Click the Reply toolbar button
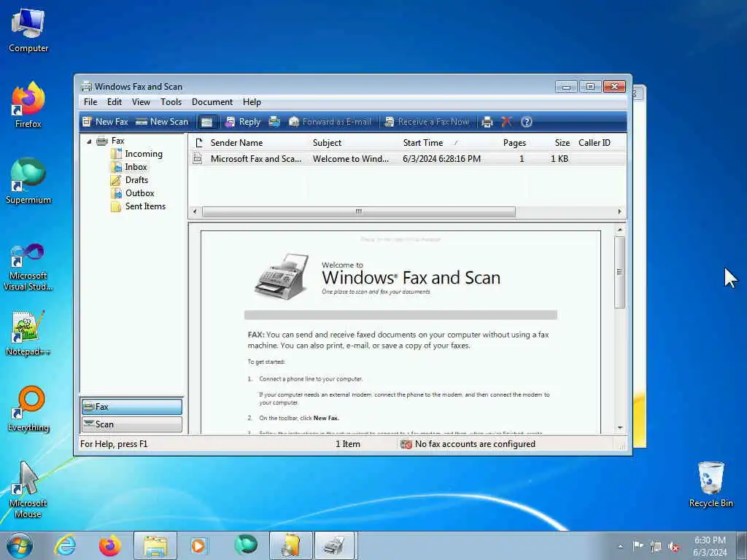Image resolution: width=747 pixels, height=560 pixels. click(x=243, y=122)
